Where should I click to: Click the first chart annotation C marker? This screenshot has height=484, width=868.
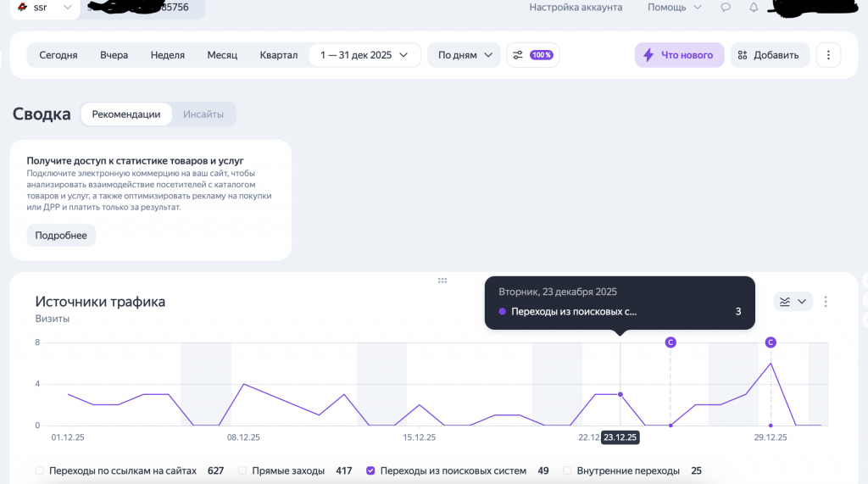pyautogui.click(x=670, y=342)
